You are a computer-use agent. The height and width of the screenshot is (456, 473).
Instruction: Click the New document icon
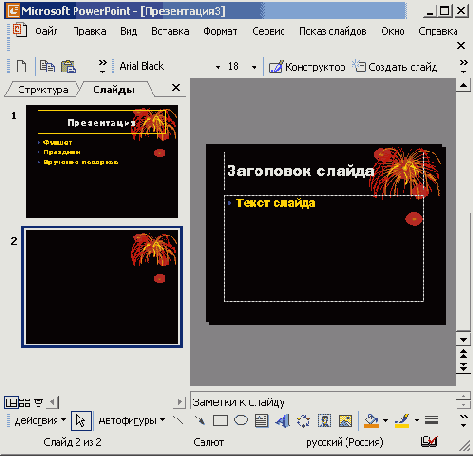click(x=22, y=66)
